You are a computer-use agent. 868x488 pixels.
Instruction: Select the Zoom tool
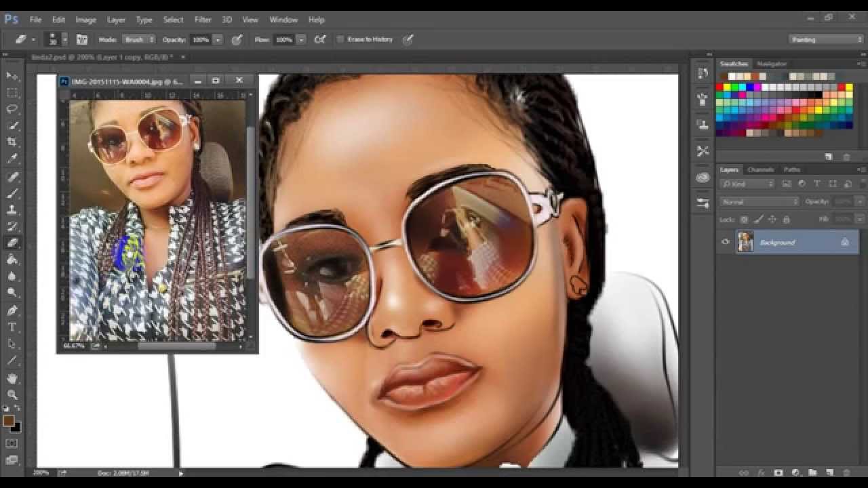coord(12,394)
